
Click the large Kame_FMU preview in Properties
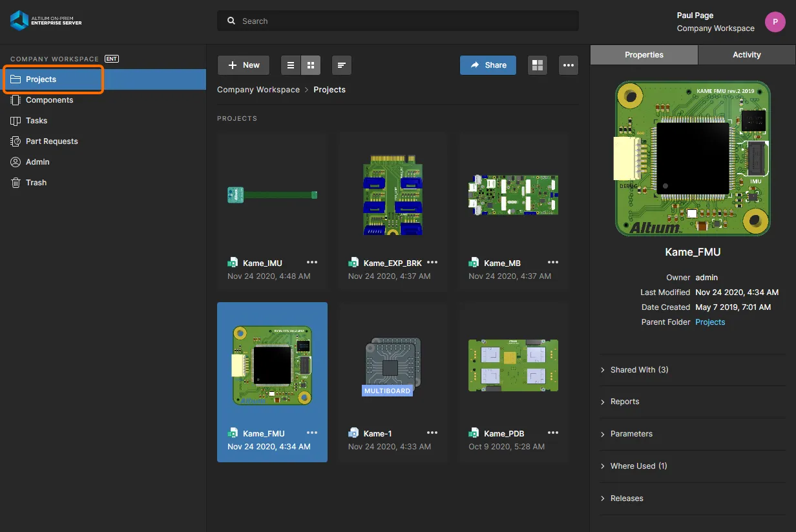tap(693, 158)
